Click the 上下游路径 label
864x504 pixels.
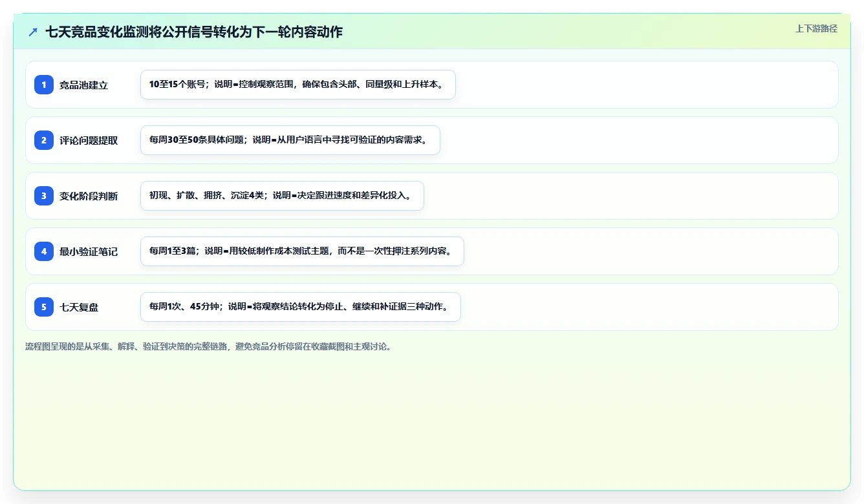[816, 28]
